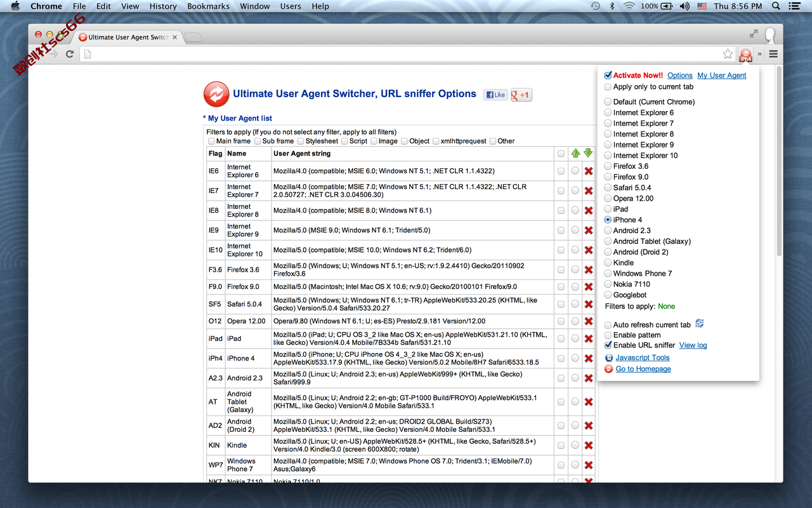
Task: Open Notification Center list icon
Action: point(795,6)
